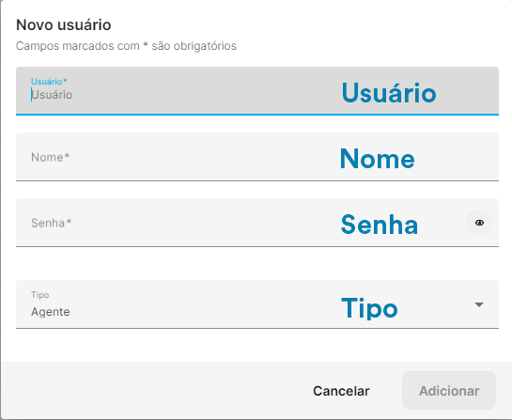Viewport: 512px width, 420px height.
Task: Click the large blue Nome annotation
Action: (x=378, y=159)
